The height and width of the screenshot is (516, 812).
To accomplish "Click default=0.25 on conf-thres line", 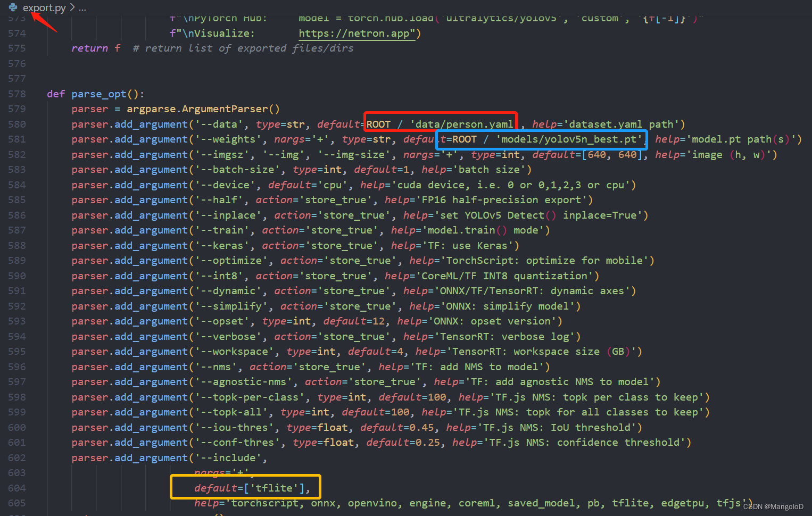I will (x=403, y=443).
